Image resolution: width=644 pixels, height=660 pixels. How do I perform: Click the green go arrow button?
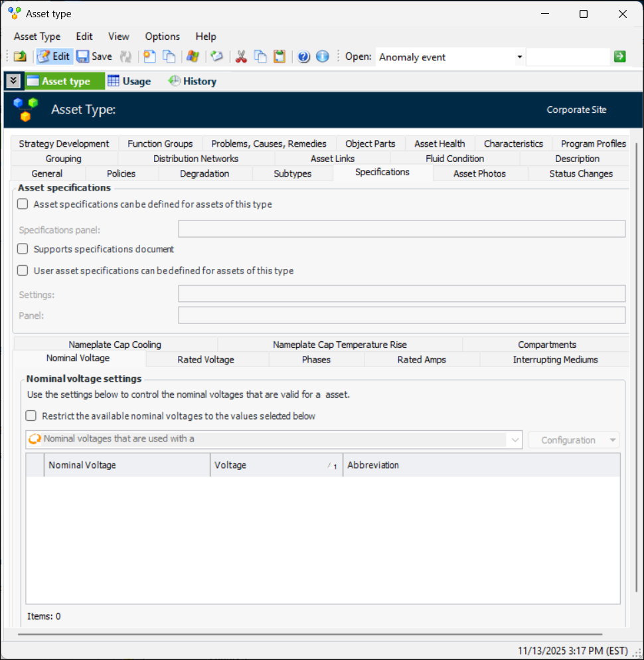[x=619, y=57]
